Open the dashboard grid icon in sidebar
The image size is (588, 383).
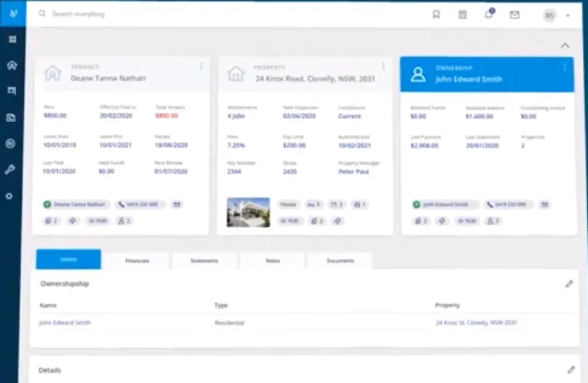point(12,39)
